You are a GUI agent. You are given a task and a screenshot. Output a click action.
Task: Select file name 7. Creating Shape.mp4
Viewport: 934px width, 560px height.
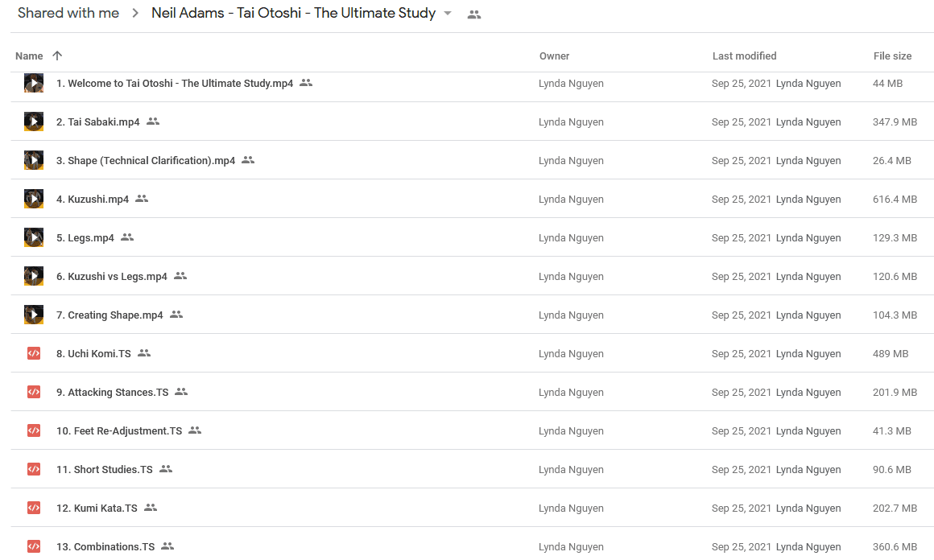[110, 315]
